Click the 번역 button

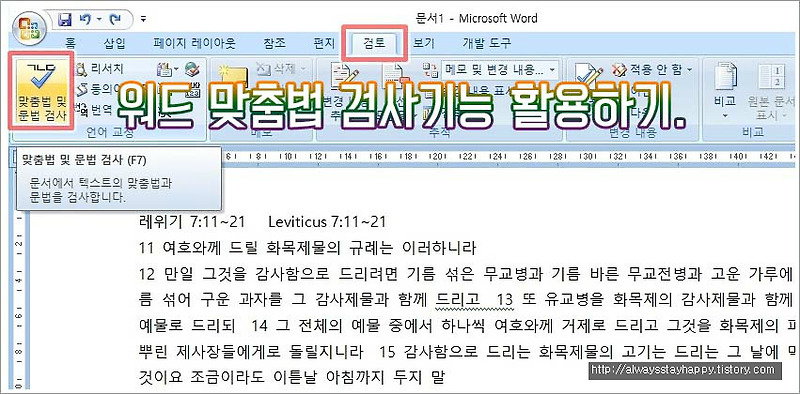coord(92,109)
